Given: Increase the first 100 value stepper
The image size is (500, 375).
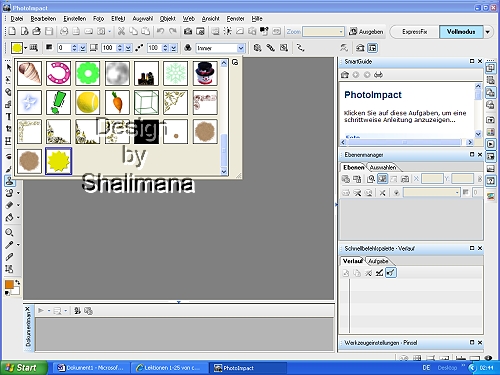Looking at the screenshot, I should [x=120, y=46].
